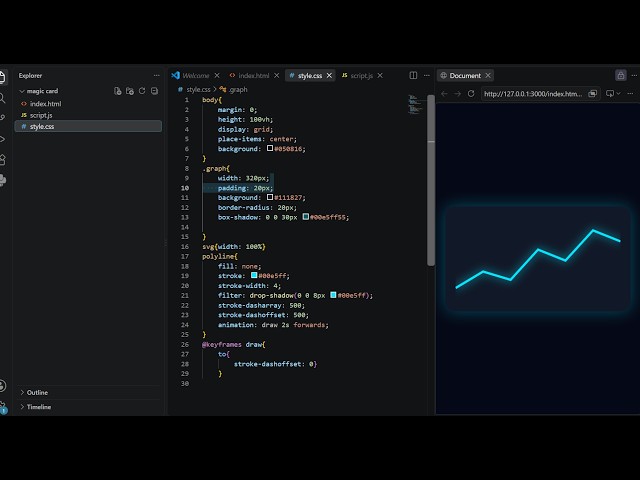640x480 pixels.
Task: Click 'body{' selector on line 1
Action: click(x=212, y=100)
